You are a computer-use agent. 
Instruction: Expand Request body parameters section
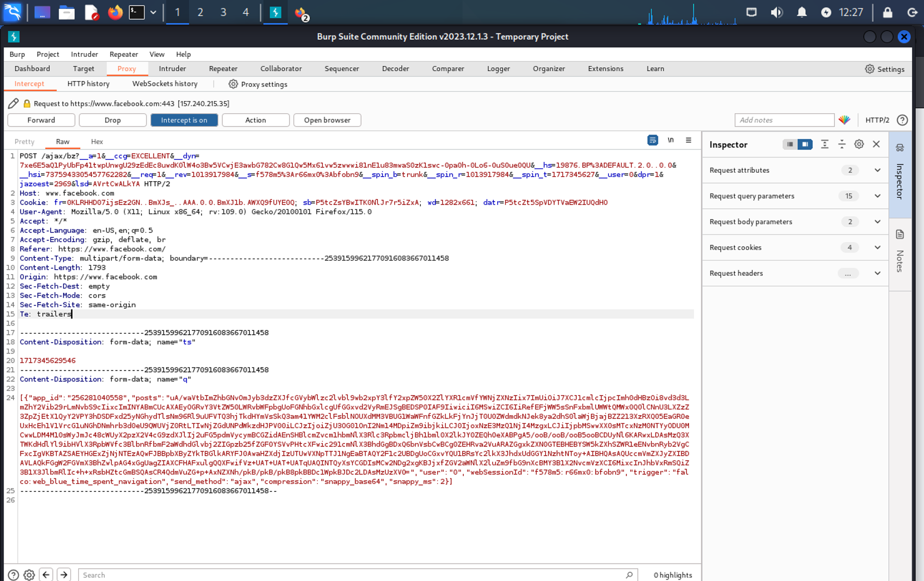(795, 222)
